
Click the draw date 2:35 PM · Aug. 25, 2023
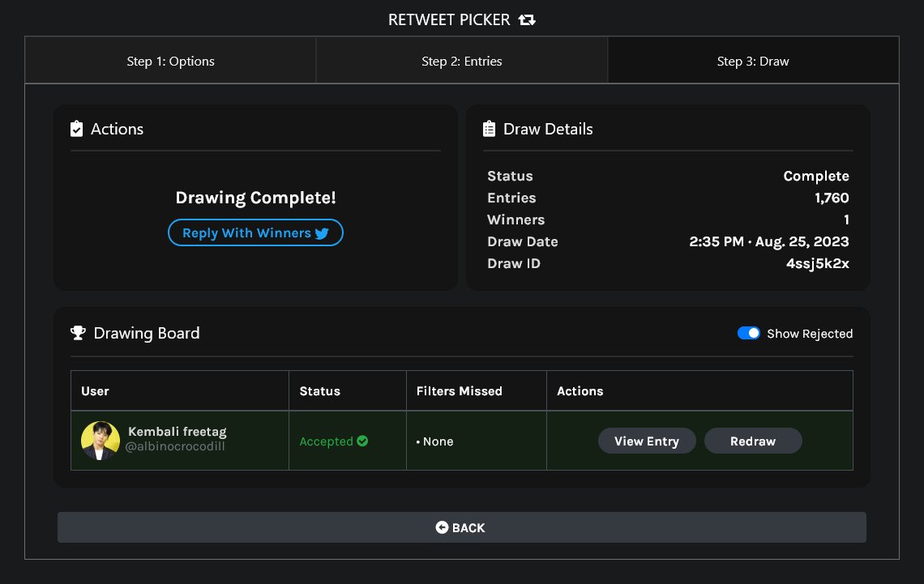pos(769,241)
